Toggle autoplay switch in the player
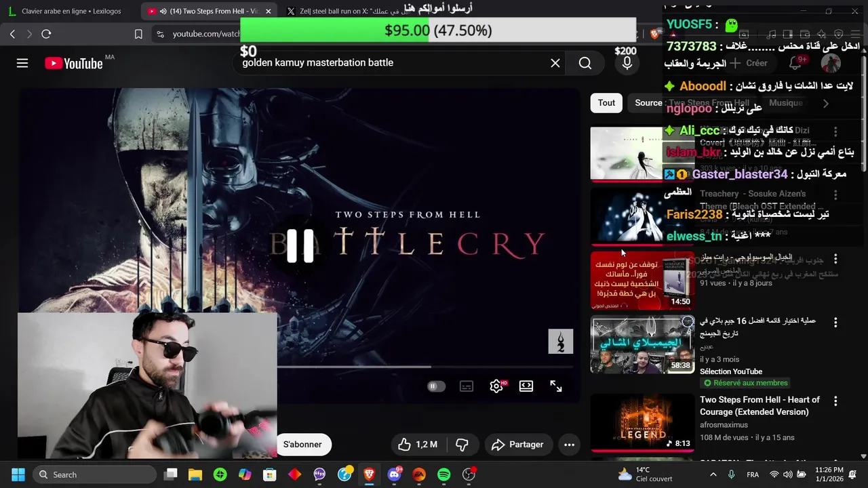The image size is (868, 488). 436,386
